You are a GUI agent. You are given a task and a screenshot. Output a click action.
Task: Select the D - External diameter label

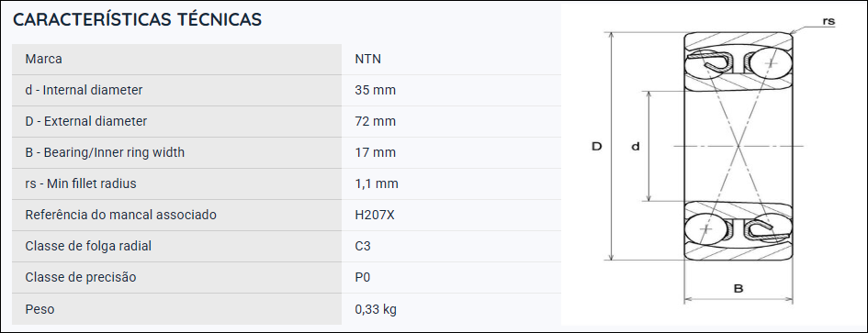pyautogui.click(x=86, y=121)
